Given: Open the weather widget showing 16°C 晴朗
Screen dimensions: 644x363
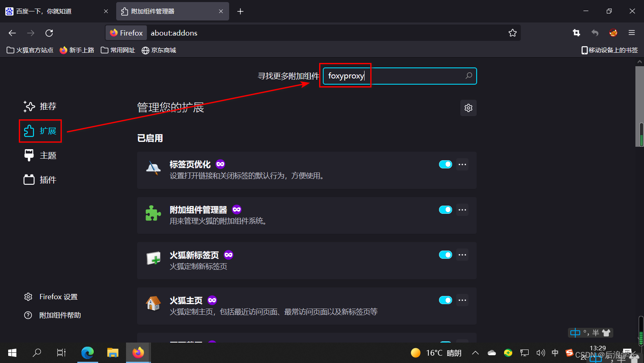Looking at the screenshot, I should tap(436, 353).
